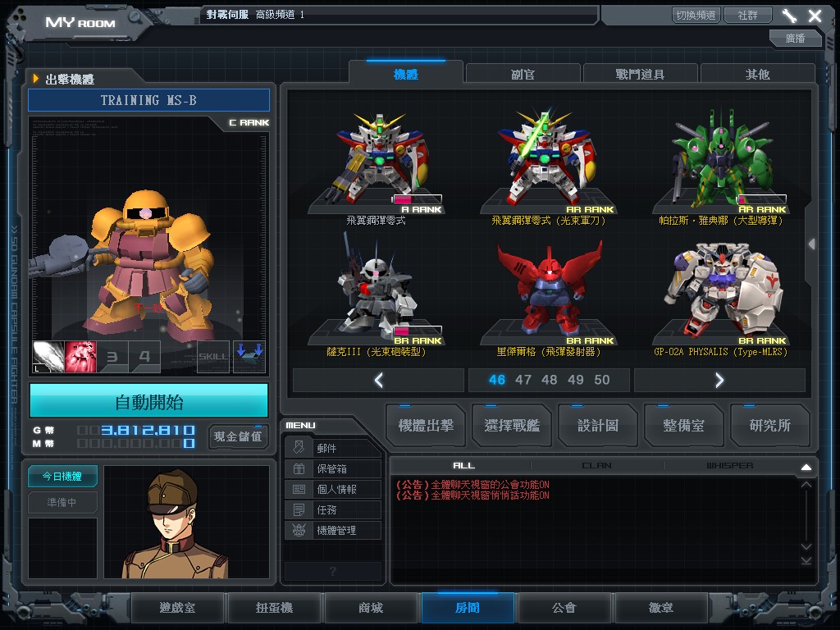Click the 現金儲值 button
The width and height of the screenshot is (840, 630).
pyautogui.click(x=238, y=436)
